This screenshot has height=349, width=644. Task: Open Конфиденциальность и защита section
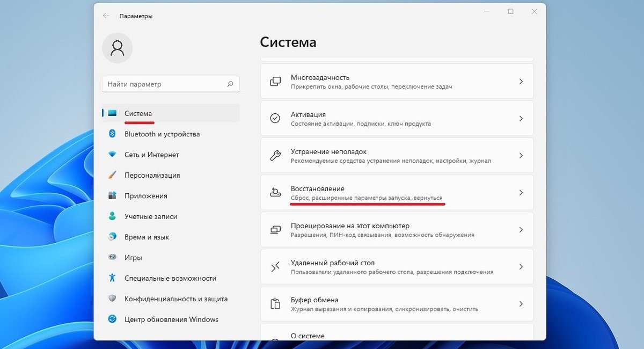pos(171,299)
